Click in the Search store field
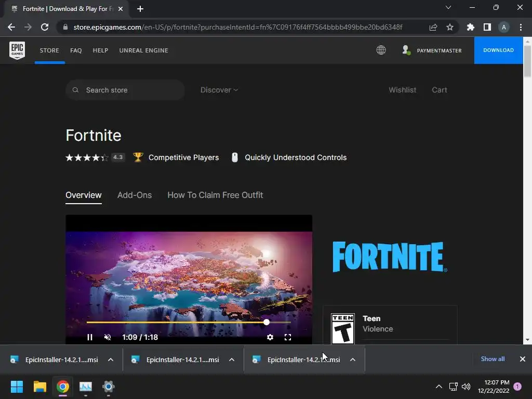This screenshot has width=532, height=399. coord(125,90)
